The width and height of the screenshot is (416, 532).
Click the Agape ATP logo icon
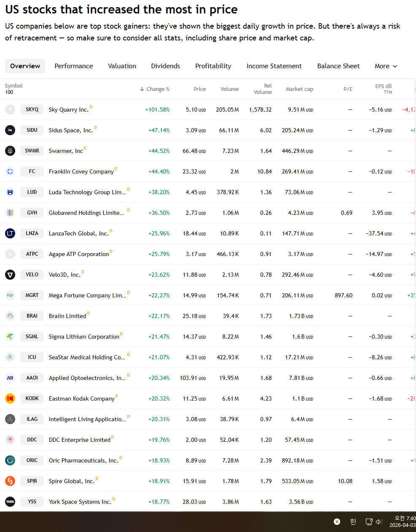10,254
